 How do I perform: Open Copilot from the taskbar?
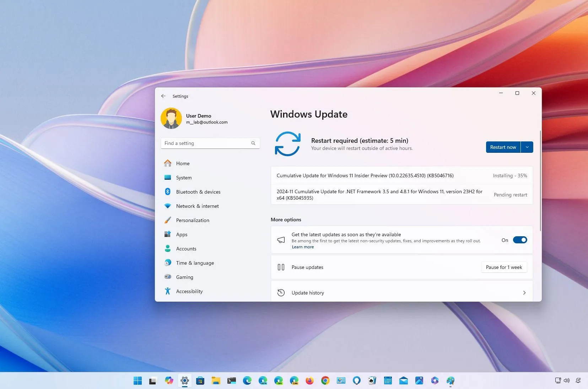tap(169, 380)
